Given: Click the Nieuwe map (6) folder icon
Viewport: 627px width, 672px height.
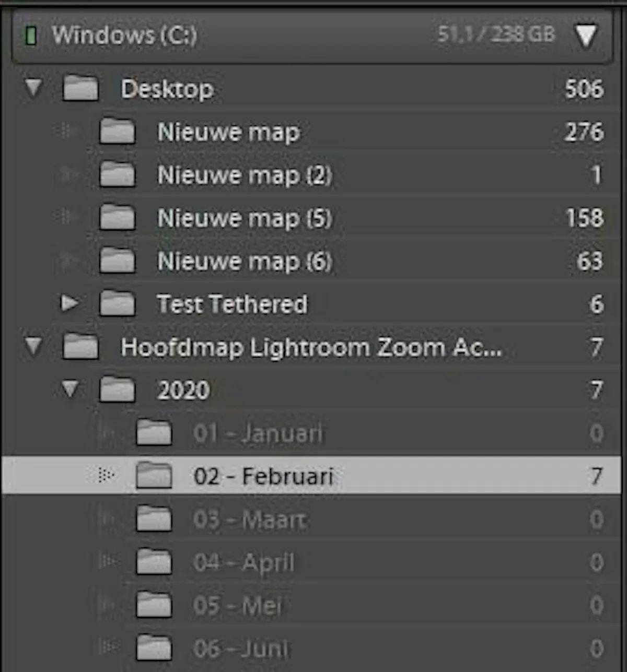Looking at the screenshot, I should click(117, 261).
